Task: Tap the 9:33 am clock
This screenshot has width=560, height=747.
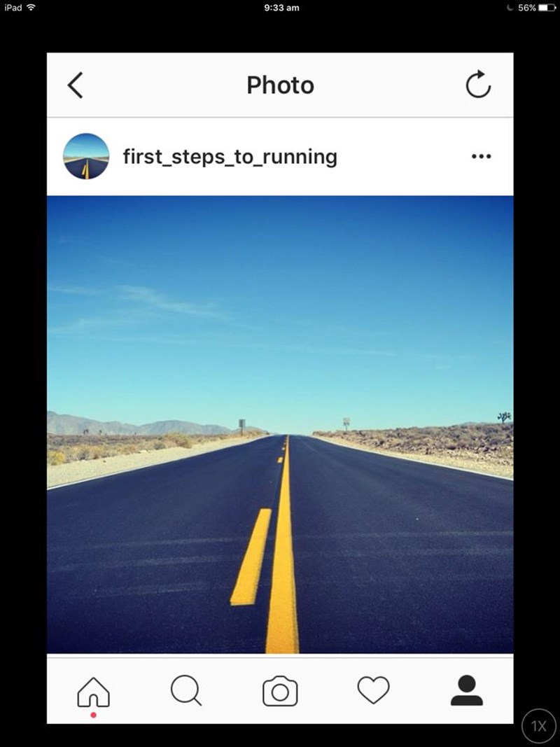Action: (281, 8)
